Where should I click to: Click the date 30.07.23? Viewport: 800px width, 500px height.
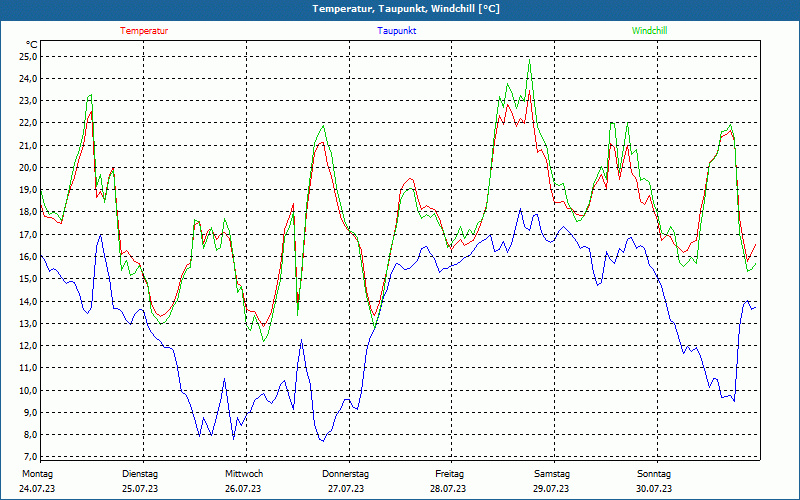[x=654, y=489]
